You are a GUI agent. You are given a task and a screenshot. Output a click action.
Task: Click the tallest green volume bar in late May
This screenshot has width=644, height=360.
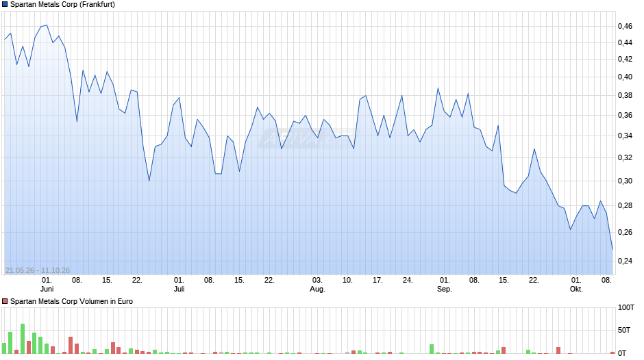tap(23, 339)
